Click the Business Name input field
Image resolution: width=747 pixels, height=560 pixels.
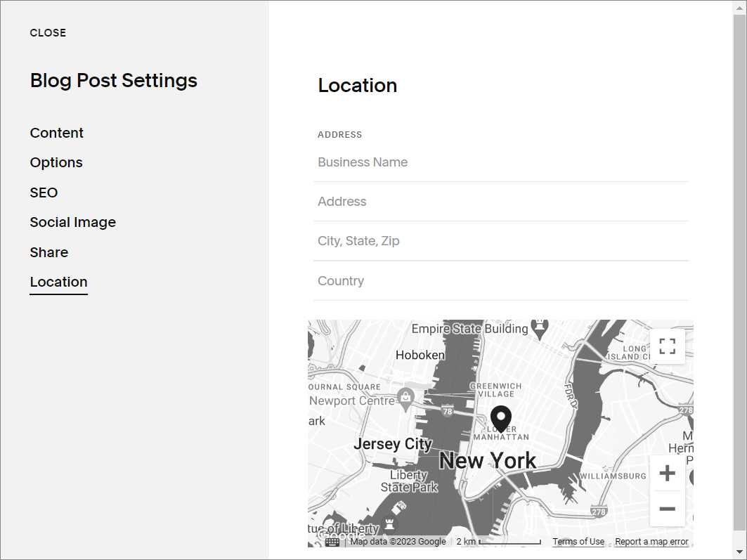pos(500,162)
